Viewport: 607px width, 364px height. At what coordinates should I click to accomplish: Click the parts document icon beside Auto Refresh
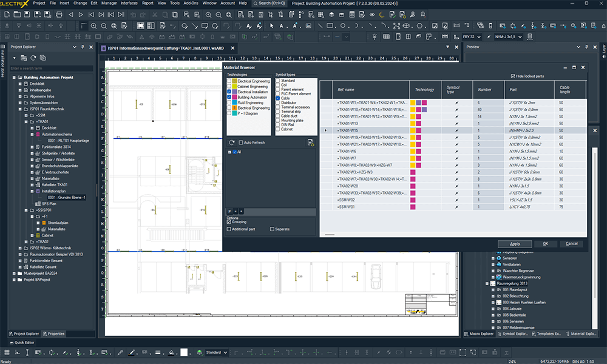coord(310,143)
